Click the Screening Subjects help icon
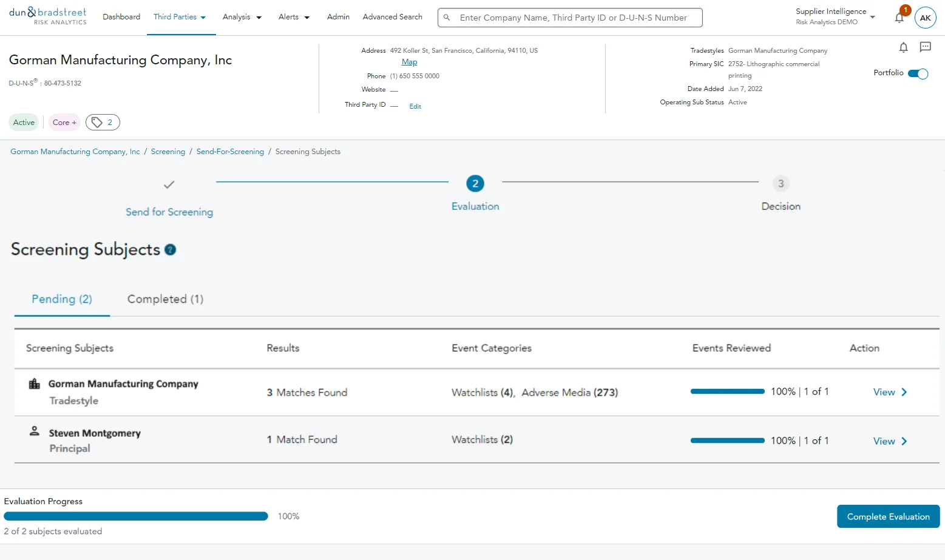This screenshot has height=560, width=945. [171, 249]
